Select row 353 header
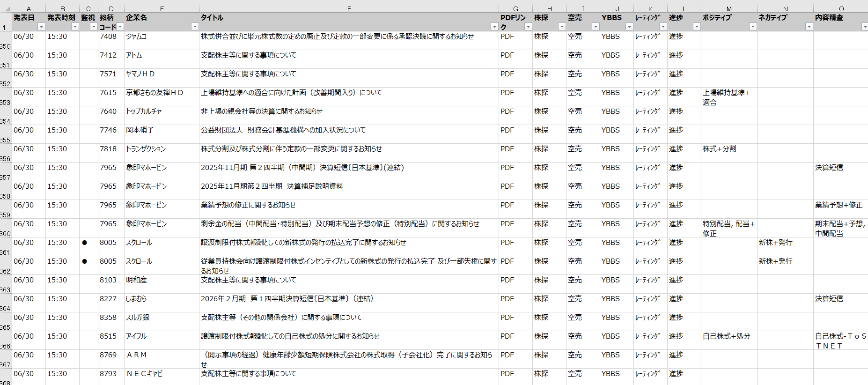 tap(6, 97)
